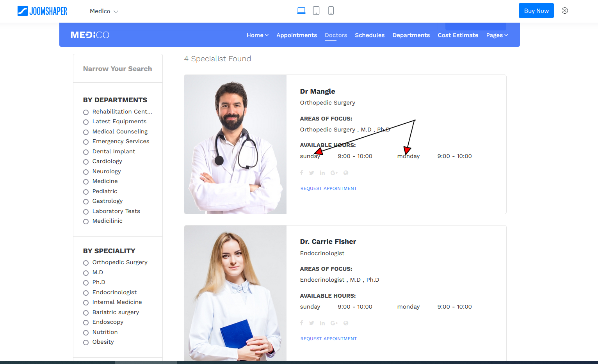
Task: Open Dr Mangle's Twitter icon
Action: pyautogui.click(x=311, y=173)
